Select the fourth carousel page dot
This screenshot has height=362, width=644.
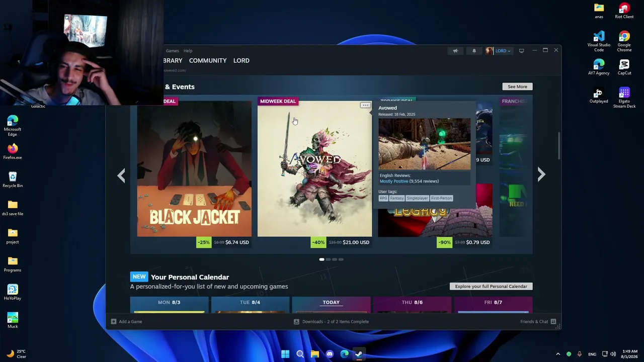click(341, 259)
